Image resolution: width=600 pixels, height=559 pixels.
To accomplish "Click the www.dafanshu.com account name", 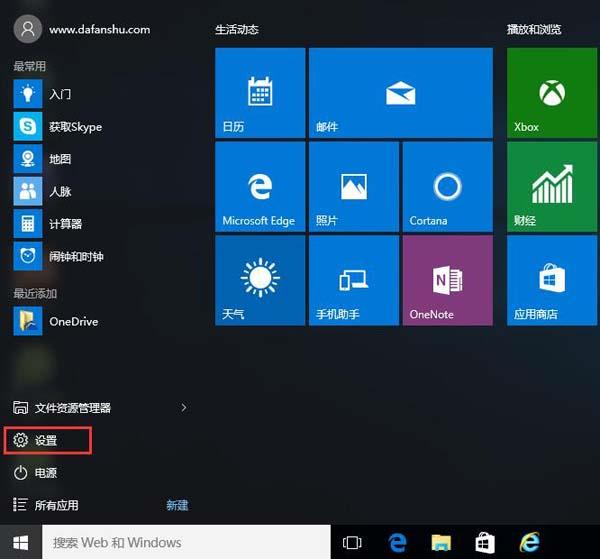I will pos(99,29).
